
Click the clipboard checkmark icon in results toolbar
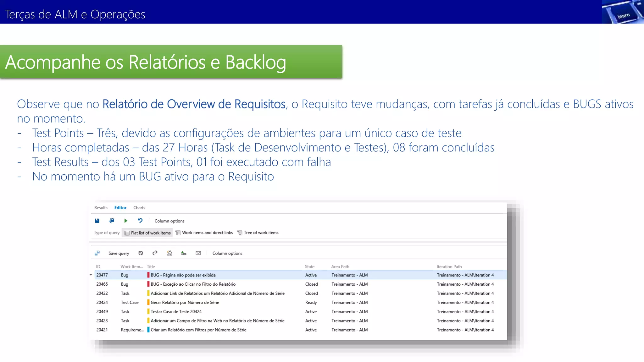169,253
